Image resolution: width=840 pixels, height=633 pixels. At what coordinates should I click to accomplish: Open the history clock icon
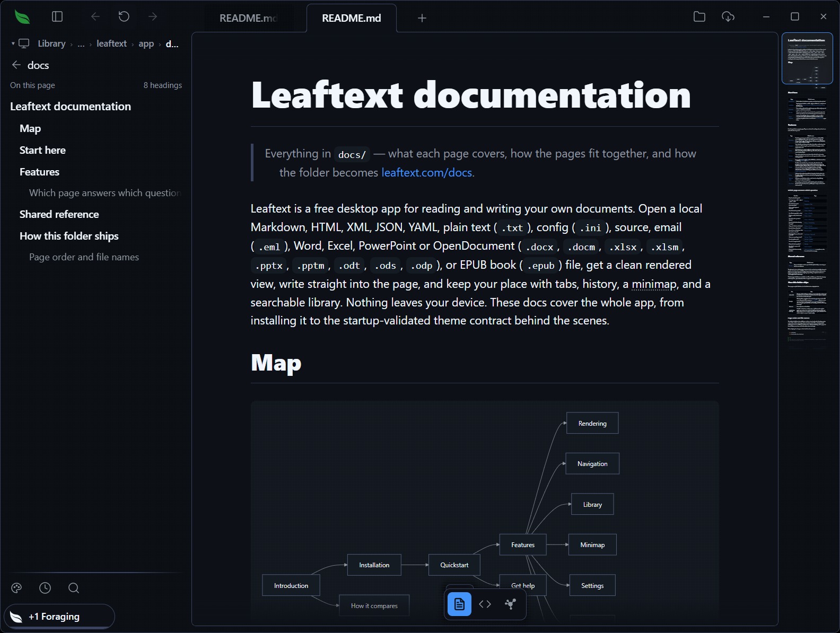[45, 588]
